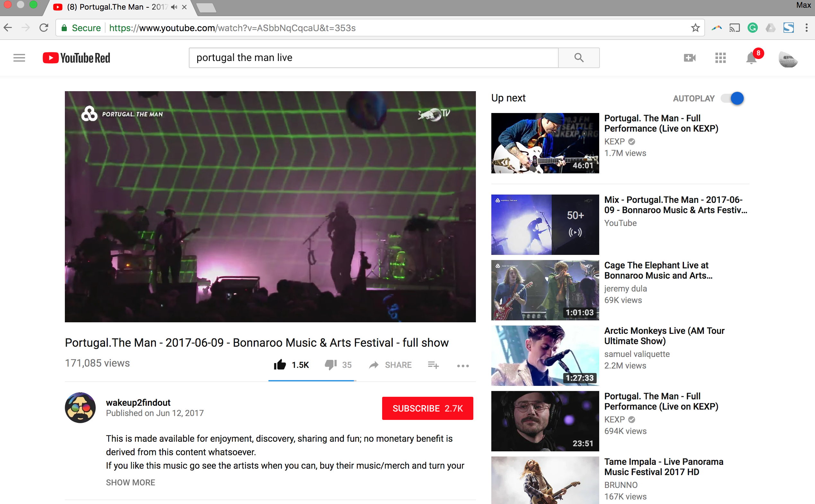Viewport: 815px width, 504px height.
Task: Close the Portugal.The Man browser tab
Action: 184,7
